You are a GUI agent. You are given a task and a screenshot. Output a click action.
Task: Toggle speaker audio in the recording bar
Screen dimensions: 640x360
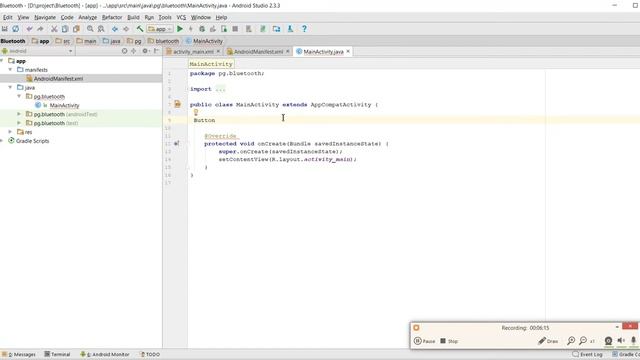tap(621, 340)
